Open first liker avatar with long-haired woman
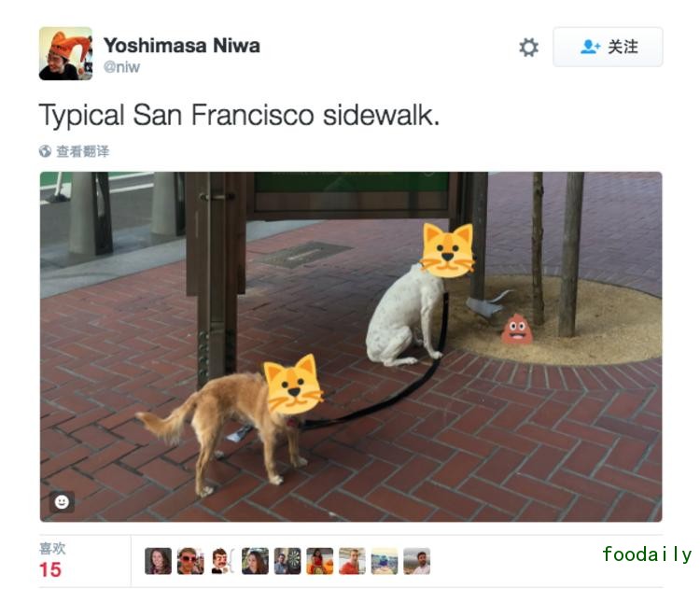 coord(158,561)
